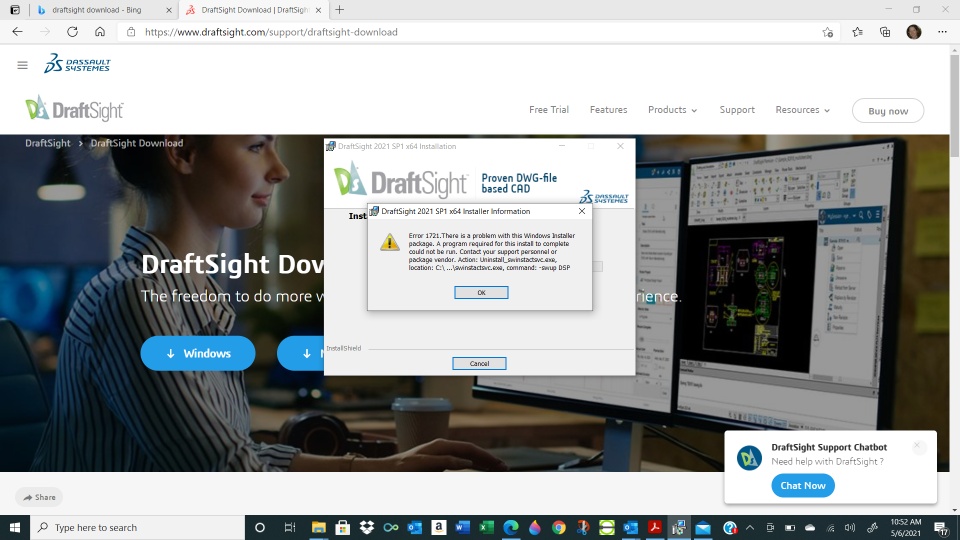Viewport: 960px width, 540px height.
Task: Dismiss the DraftSight Support Chatbot popup
Action: [917, 446]
